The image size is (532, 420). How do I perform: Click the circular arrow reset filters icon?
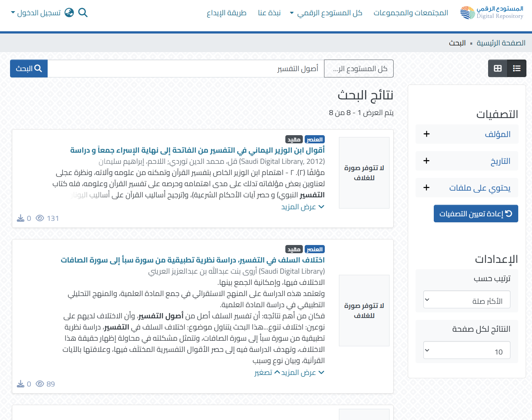509,213
